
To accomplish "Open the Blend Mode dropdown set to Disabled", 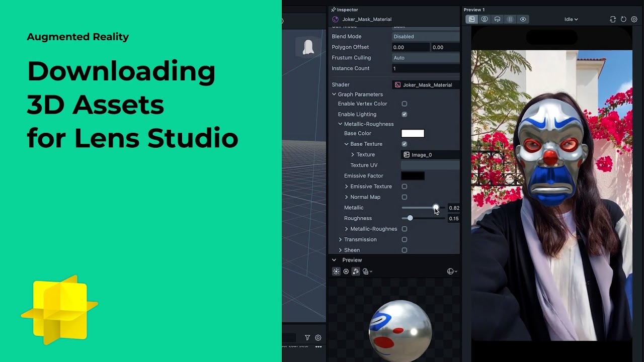I will pos(426,37).
